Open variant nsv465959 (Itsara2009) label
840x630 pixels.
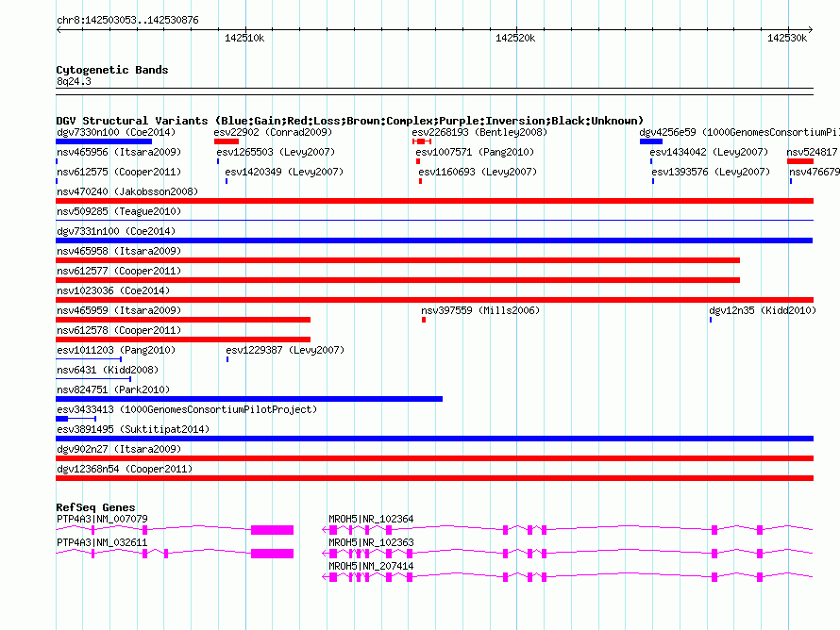[x=119, y=310]
